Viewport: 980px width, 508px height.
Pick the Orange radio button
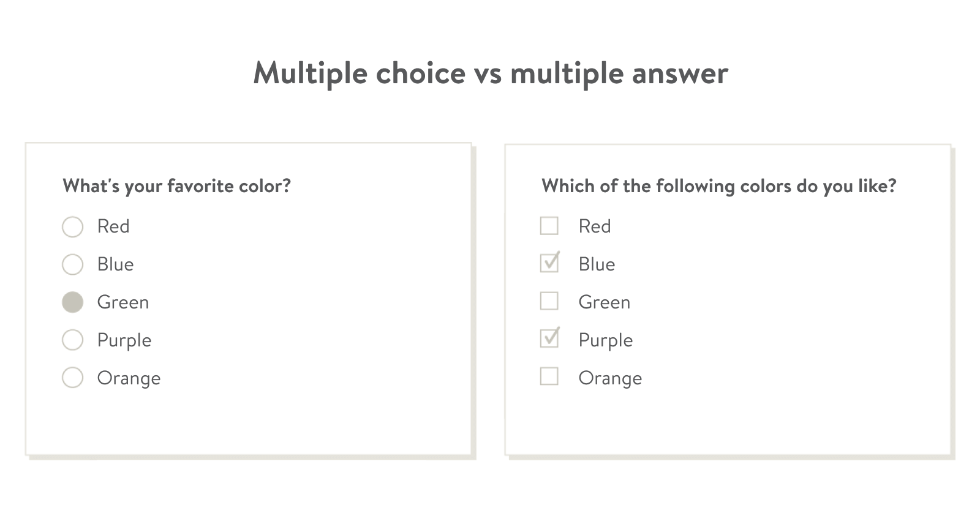72,378
